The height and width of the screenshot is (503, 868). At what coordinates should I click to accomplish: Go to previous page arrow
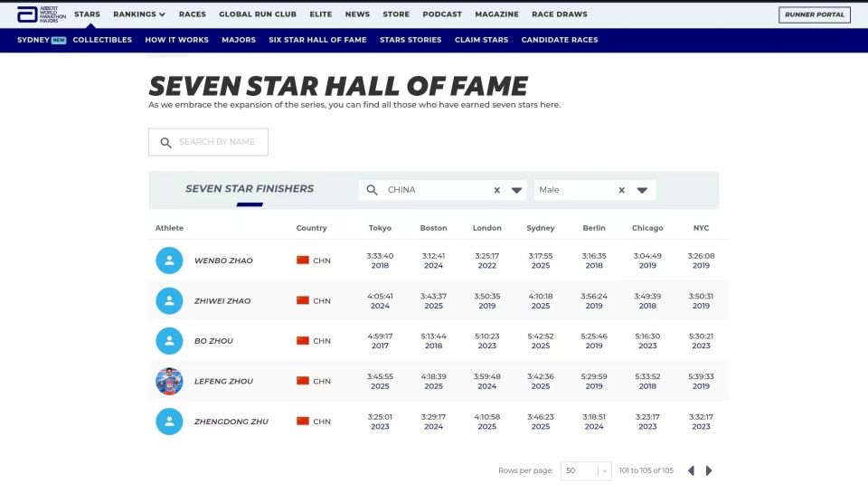(691, 470)
